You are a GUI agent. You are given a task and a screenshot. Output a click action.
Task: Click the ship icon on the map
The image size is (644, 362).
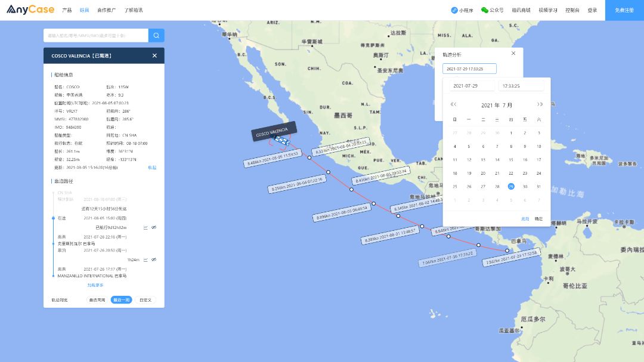pyautogui.click(x=281, y=141)
